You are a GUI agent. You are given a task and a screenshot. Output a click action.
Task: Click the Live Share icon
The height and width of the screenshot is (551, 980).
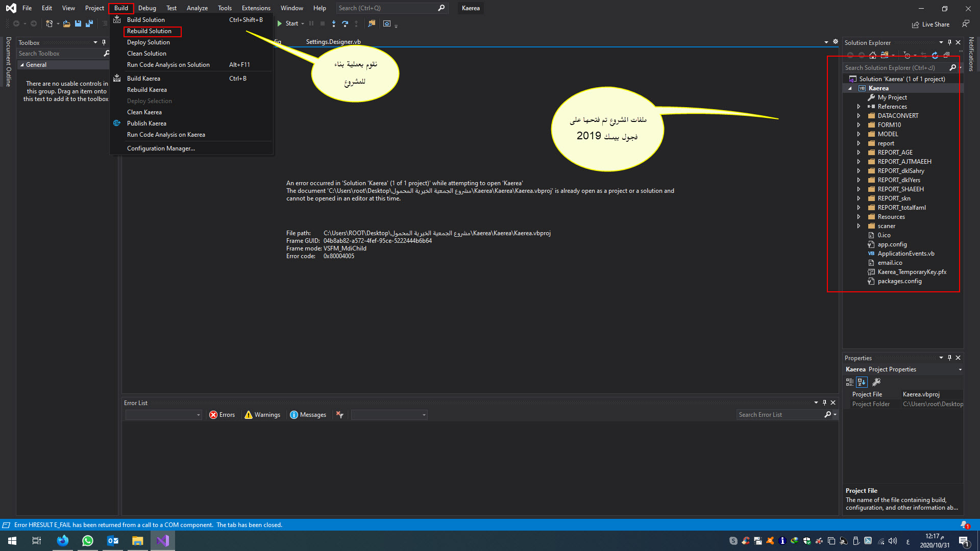pyautogui.click(x=916, y=24)
